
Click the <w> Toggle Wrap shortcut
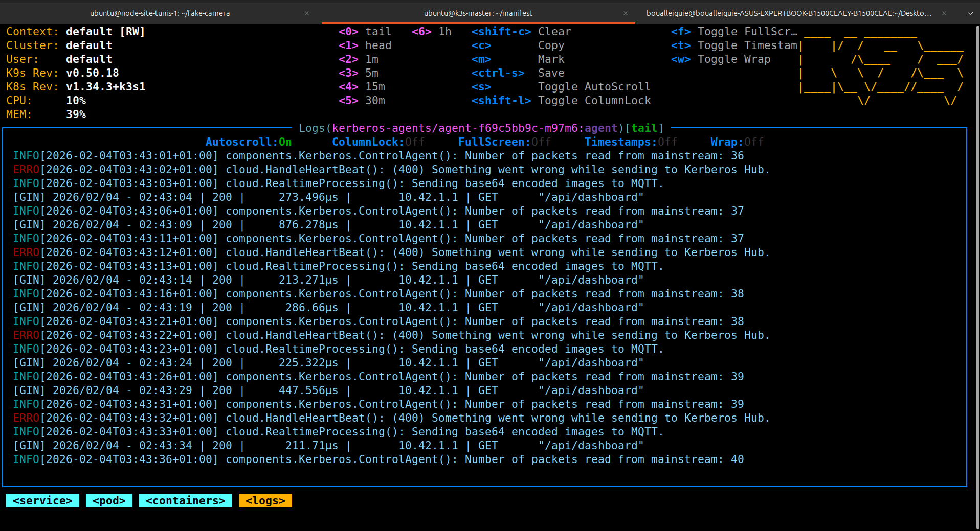pos(721,59)
